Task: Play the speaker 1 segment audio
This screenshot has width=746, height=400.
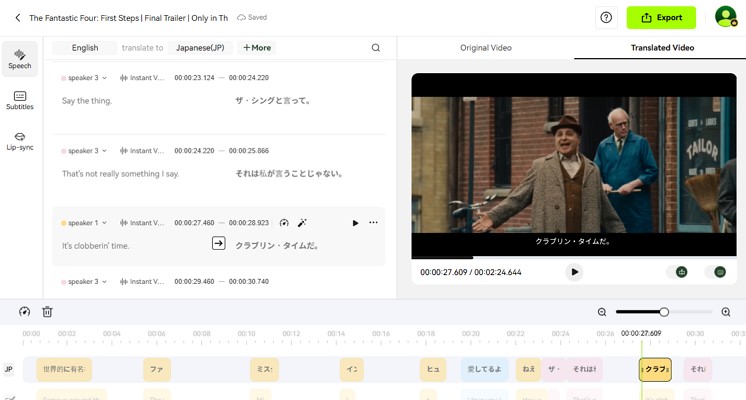Action: click(x=355, y=223)
